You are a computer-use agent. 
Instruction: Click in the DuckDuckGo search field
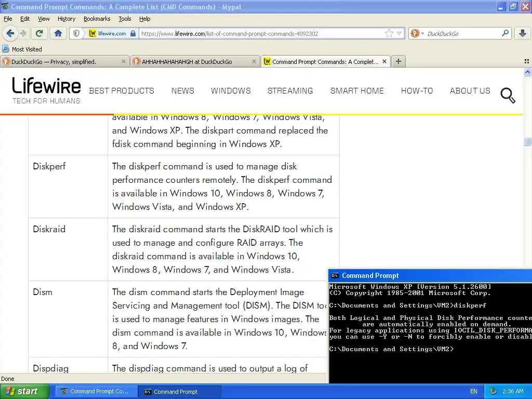(x=463, y=34)
